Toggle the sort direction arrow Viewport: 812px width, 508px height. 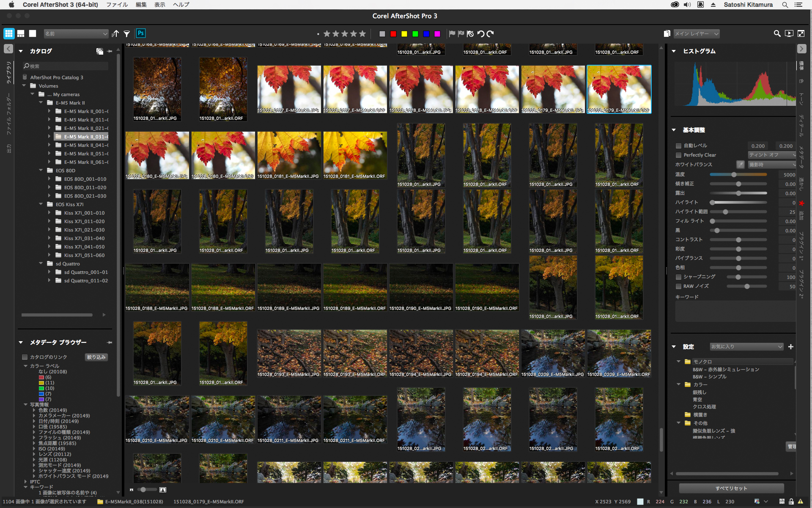115,34
